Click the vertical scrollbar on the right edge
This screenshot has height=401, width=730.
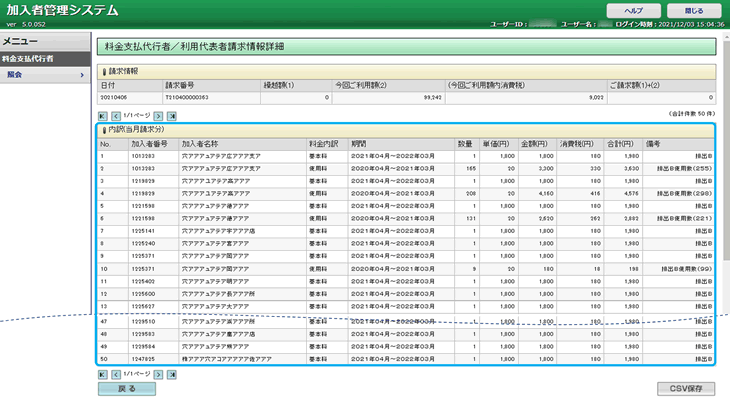[726, 148]
